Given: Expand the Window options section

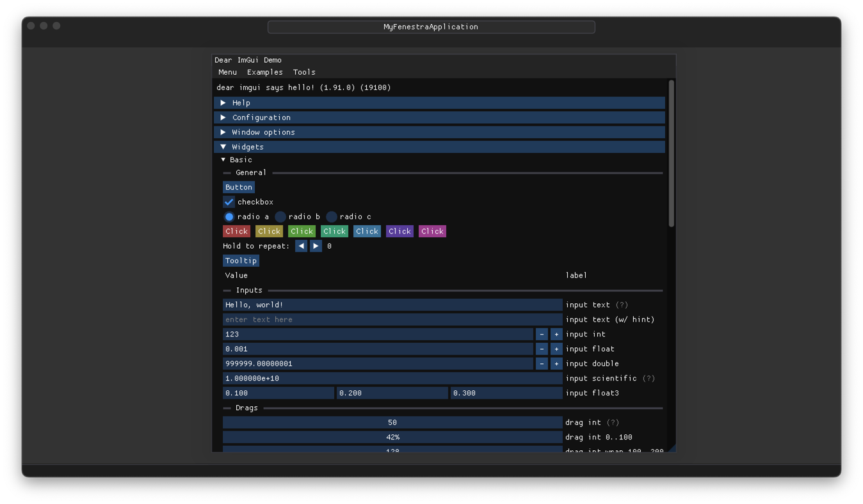Looking at the screenshot, I should click(439, 132).
